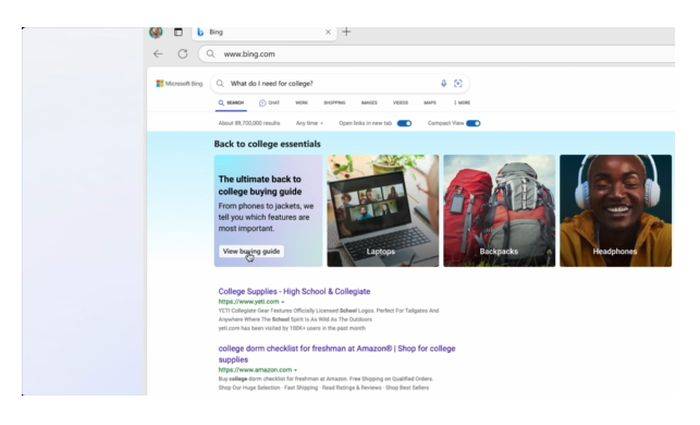700x425 pixels.
Task: Open the Backpacks category card
Action: 499,211
